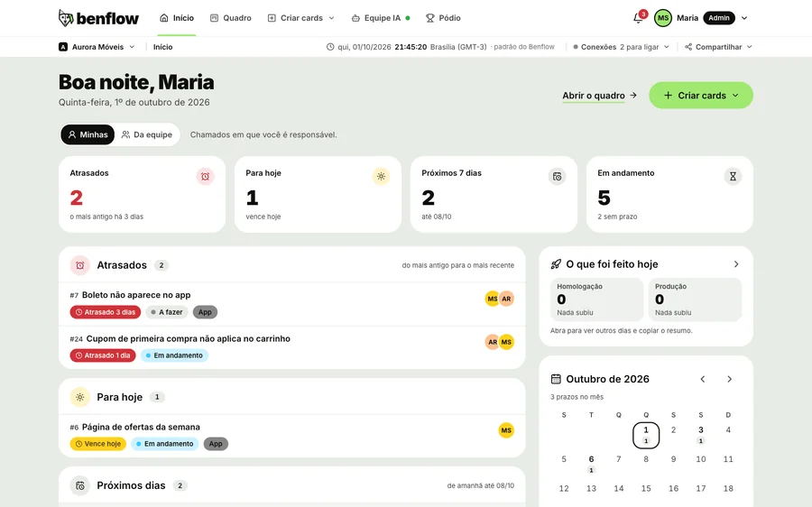812x507 pixels.
Task: Click the 21:45:20 time display
Action: tap(411, 47)
